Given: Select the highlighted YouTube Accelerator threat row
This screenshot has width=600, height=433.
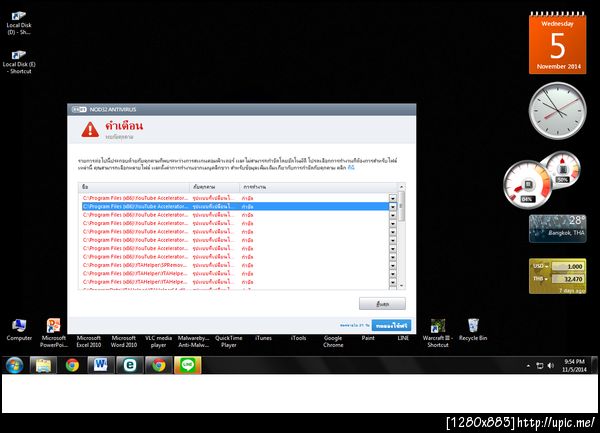Looking at the screenshot, I should [x=235, y=207].
